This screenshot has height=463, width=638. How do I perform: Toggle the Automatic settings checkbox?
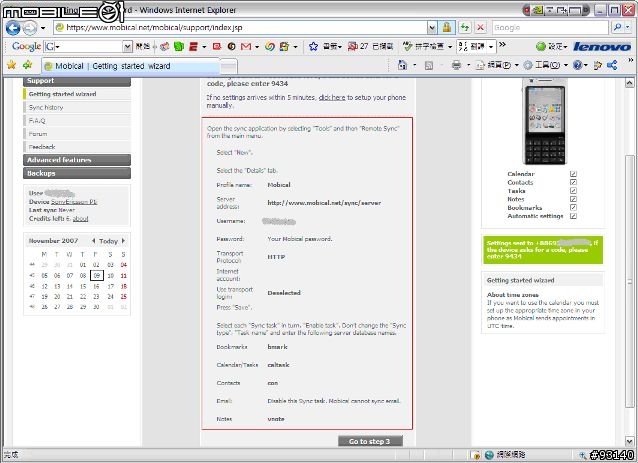[573, 216]
